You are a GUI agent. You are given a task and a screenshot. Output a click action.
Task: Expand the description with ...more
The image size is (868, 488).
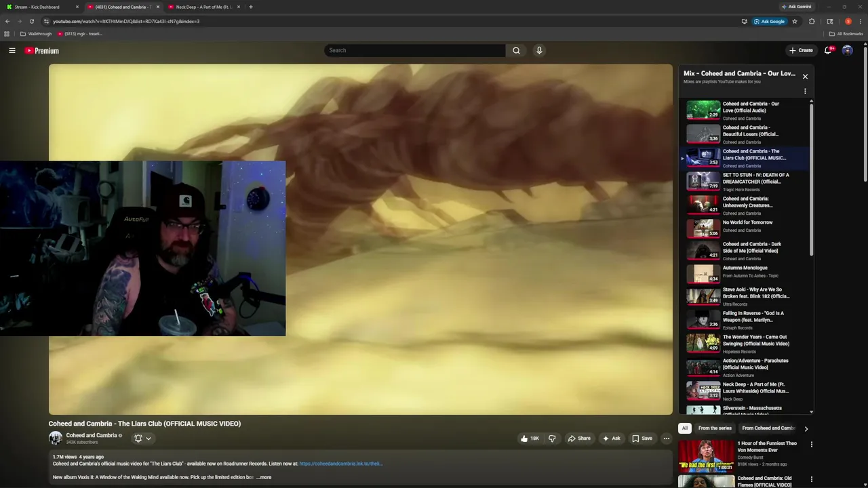tap(264, 477)
